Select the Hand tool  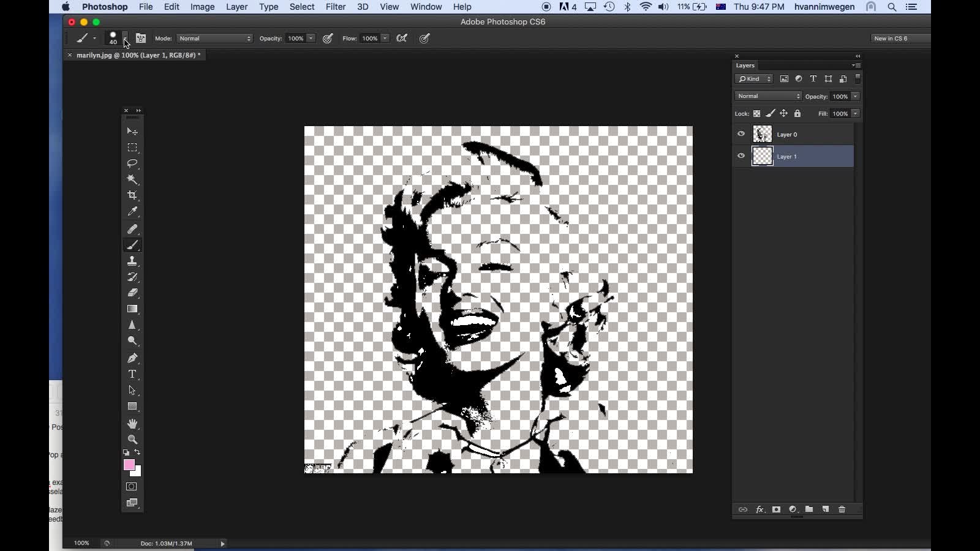[x=132, y=424]
